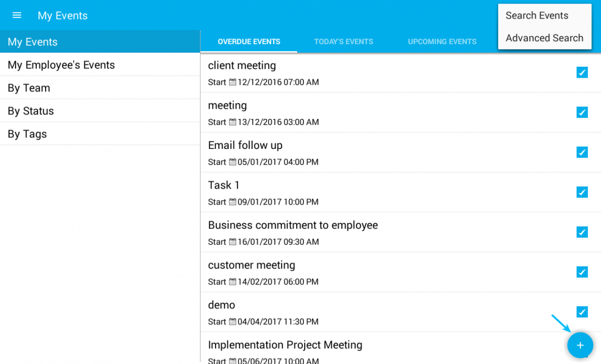The width and height of the screenshot is (601, 364).
Task: Open the Upcoming Events tab
Action: click(442, 42)
